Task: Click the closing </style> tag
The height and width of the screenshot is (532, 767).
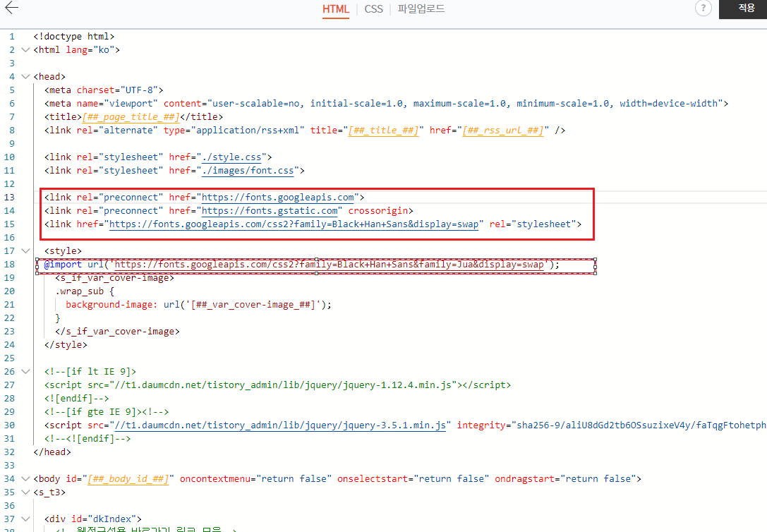Action: point(66,345)
